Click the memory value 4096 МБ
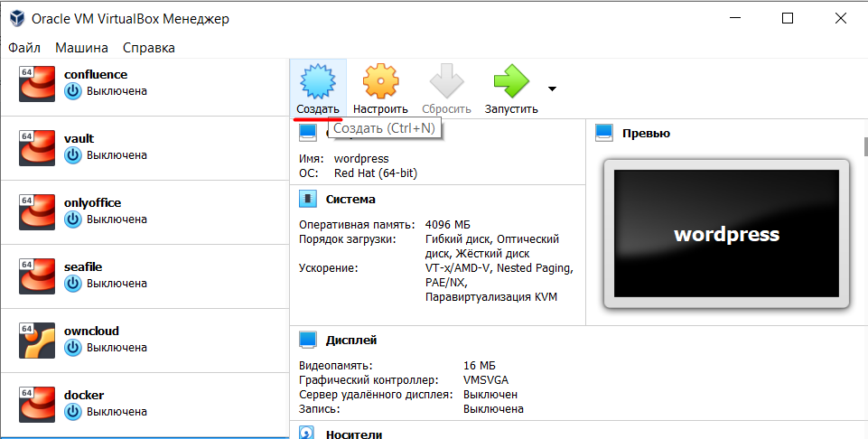Viewport: 868px width, 439px height. [x=448, y=225]
